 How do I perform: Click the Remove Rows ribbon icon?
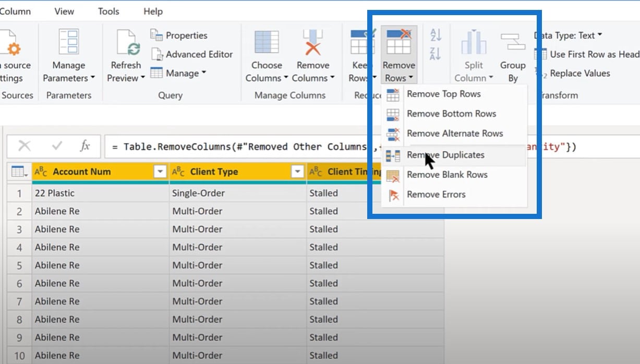(399, 41)
